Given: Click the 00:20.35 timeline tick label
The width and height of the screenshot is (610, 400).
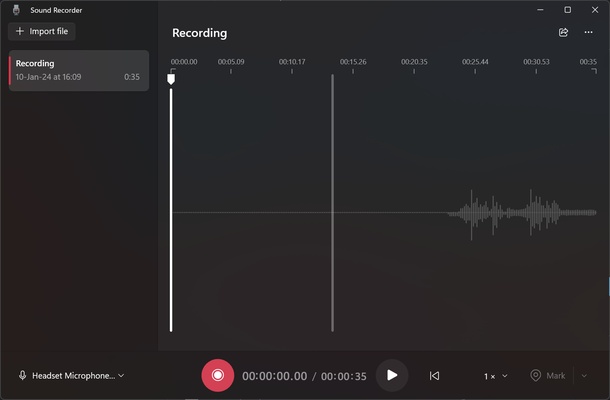Looking at the screenshot, I should (414, 61).
